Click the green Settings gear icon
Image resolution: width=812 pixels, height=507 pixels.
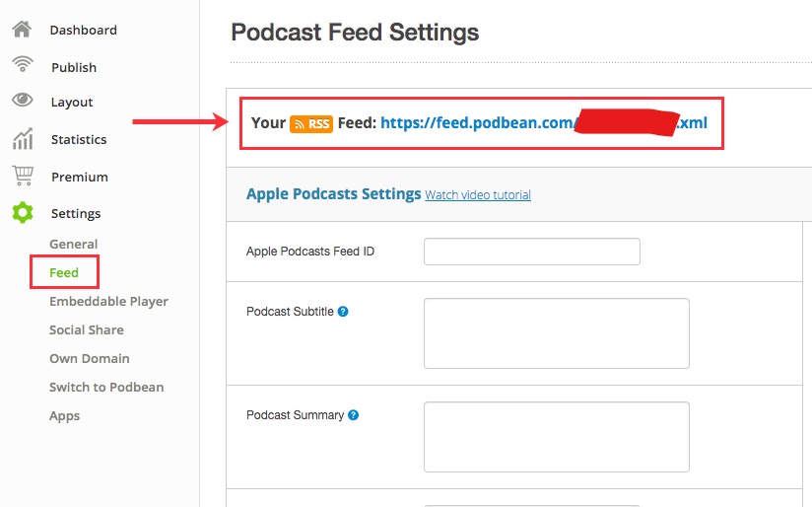point(23,212)
